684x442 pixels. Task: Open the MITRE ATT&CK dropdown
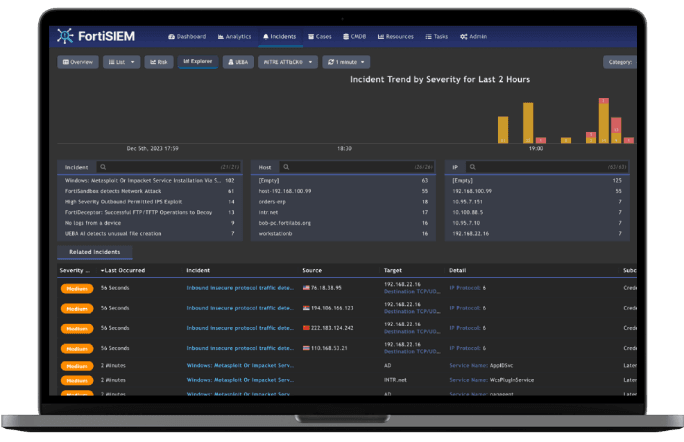(x=288, y=62)
